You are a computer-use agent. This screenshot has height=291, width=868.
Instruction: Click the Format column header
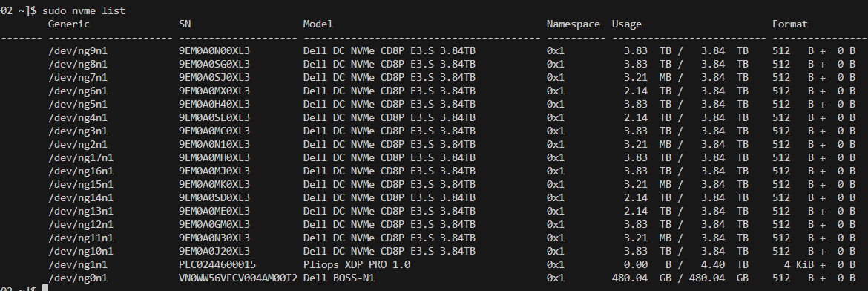(x=790, y=24)
